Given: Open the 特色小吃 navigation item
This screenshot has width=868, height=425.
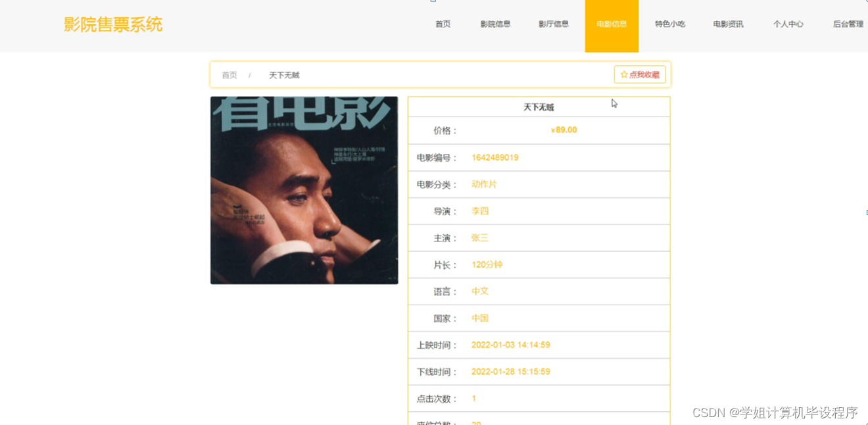Looking at the screenshot, I should coord(670,24).
